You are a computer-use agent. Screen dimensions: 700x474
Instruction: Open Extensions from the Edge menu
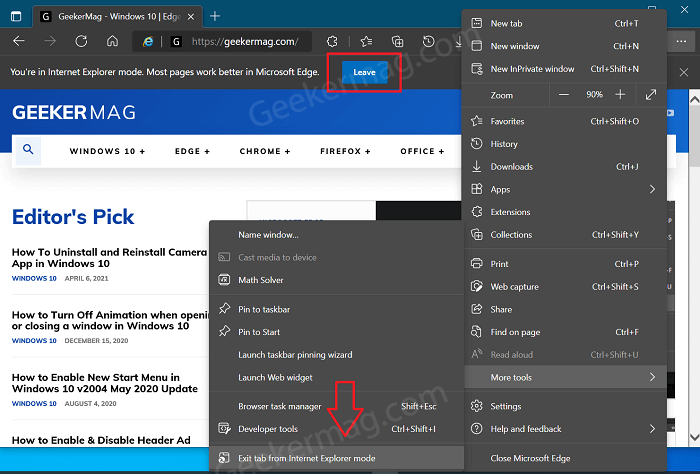[x=564, y=212]
